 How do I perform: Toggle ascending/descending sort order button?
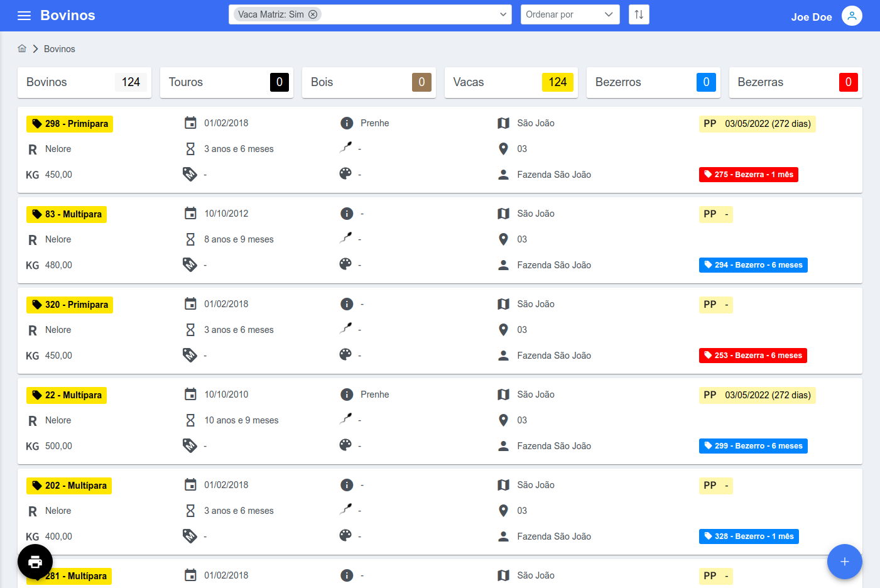[x=639, y=14]
